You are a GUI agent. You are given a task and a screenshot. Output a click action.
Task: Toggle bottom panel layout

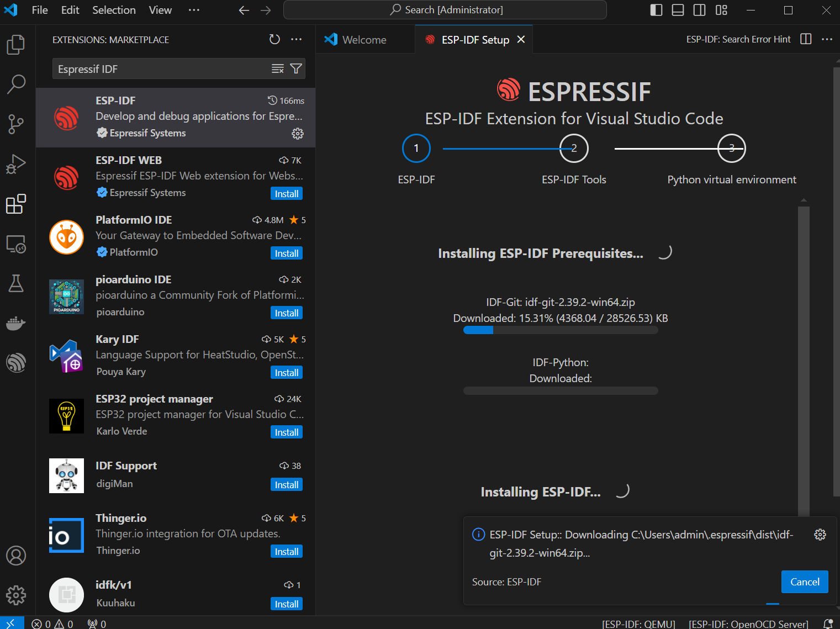tap(678, 10)
